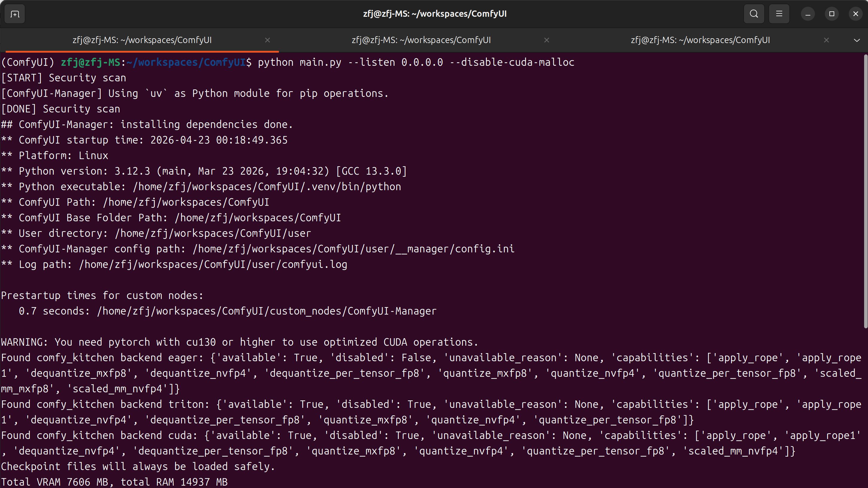The image size is (868, 488).
Task: Click the window title bar text
Action: pyautogui.click(x=435, y=14)
